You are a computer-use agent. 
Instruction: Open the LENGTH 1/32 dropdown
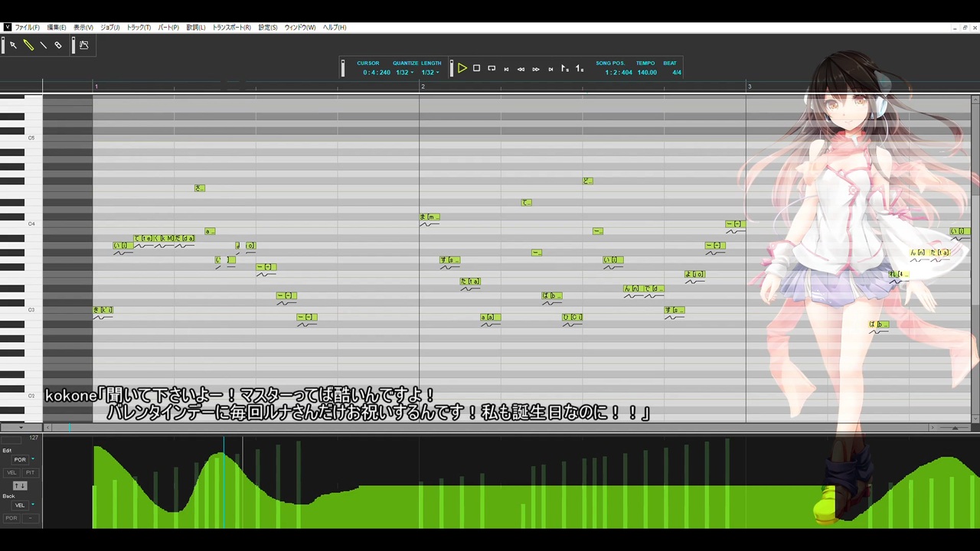(430, 73)
